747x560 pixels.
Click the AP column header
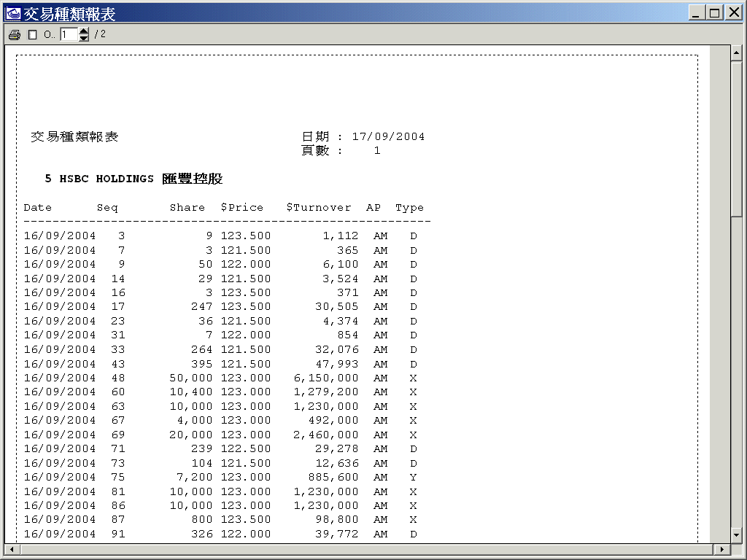(x=373, y=208)
